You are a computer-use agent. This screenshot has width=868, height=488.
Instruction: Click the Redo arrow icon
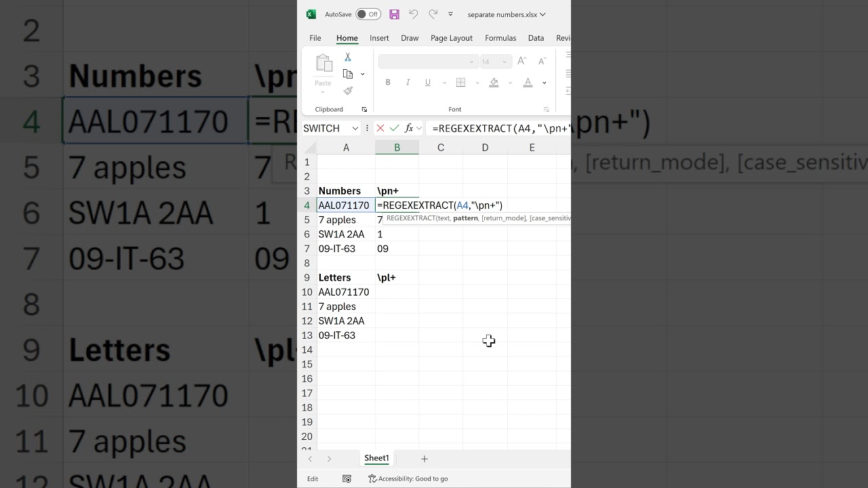pyautogui.click(x=433, y=14)
